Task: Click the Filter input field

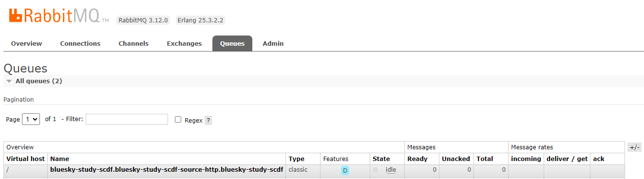Action: click(x=127, y=119)
